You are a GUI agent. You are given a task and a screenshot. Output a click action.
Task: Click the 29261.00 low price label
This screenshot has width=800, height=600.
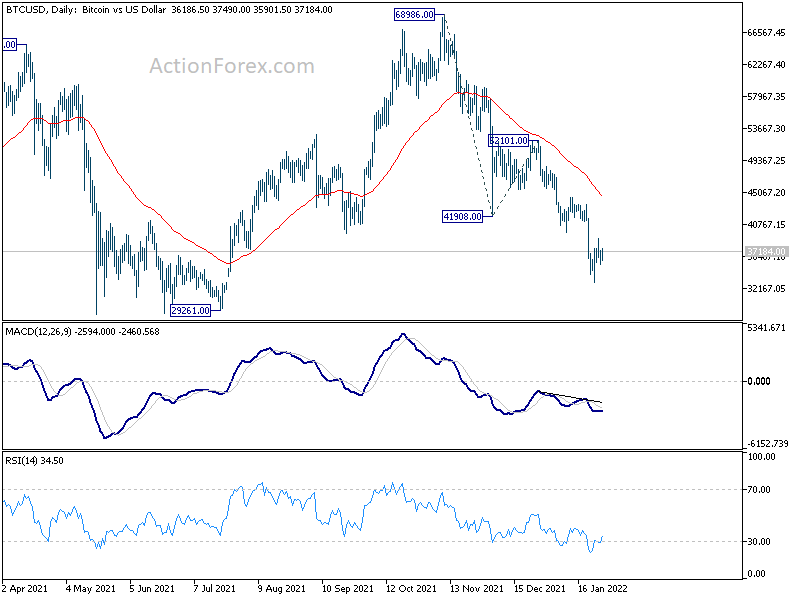(x=190, y=310)
